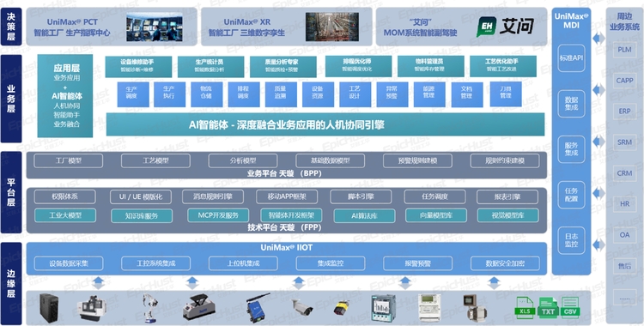
Task: Click the 工业大模型 box
Action: click(65, 215)
